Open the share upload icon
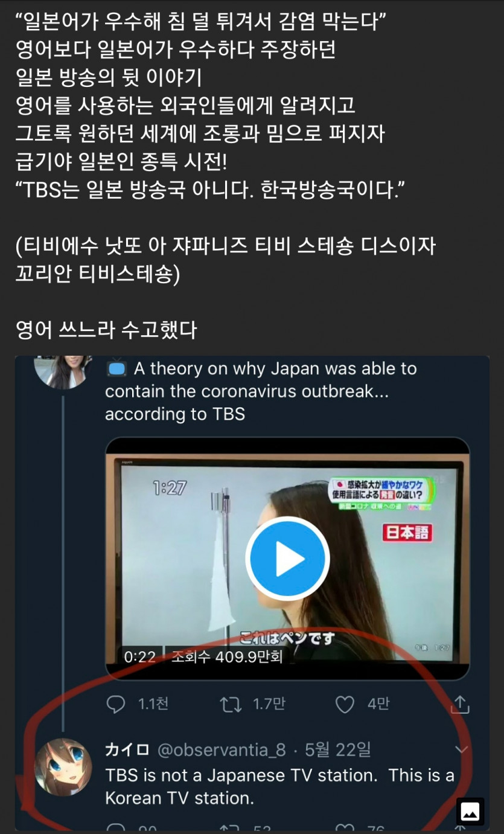 [461, 704]
